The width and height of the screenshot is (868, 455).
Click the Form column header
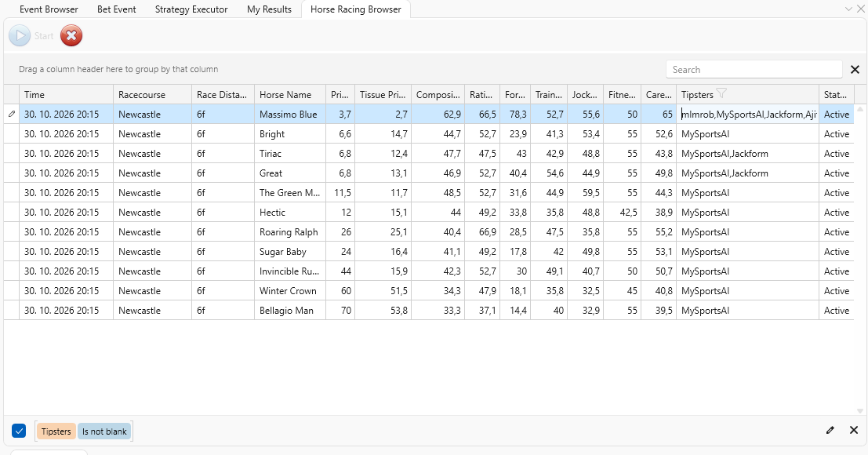(515, 95)
